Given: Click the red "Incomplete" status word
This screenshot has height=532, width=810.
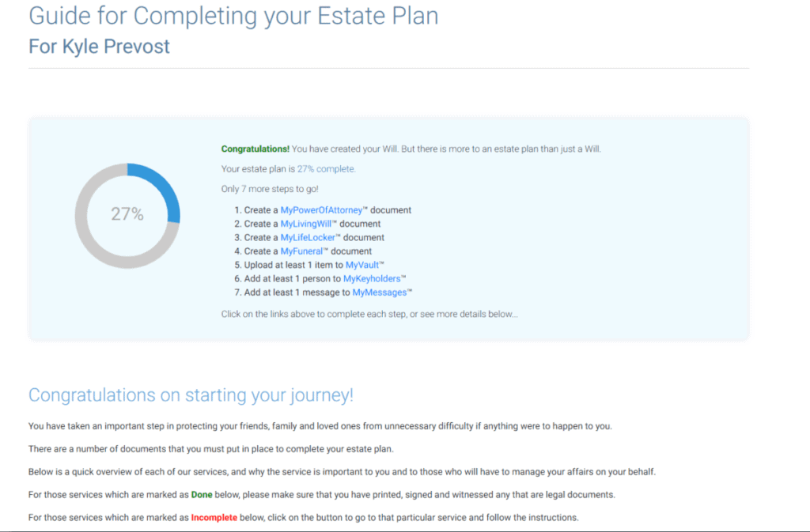Looking at the screenshot, I should click(214, 518).
